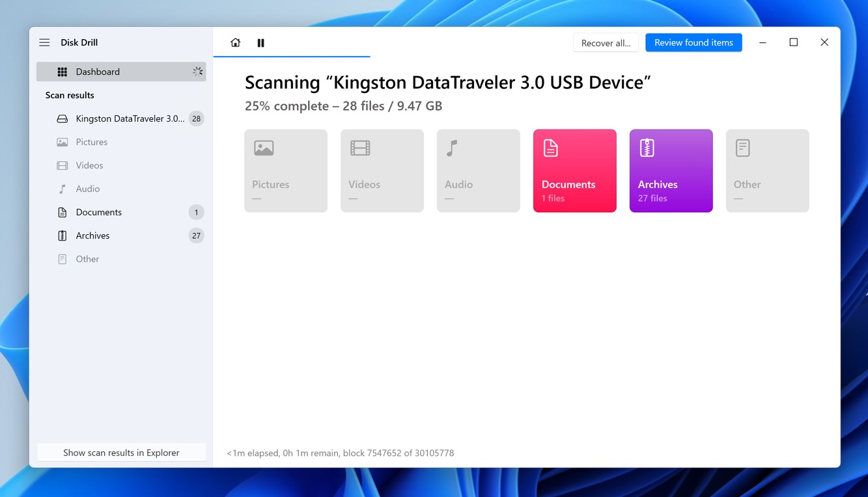Open Archives in the sidebar

(x=92, y=235)
